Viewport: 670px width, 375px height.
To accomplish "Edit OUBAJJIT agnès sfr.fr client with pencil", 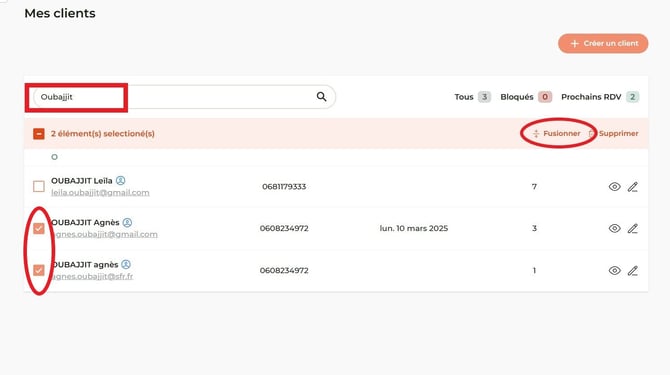I will [633, 270].
